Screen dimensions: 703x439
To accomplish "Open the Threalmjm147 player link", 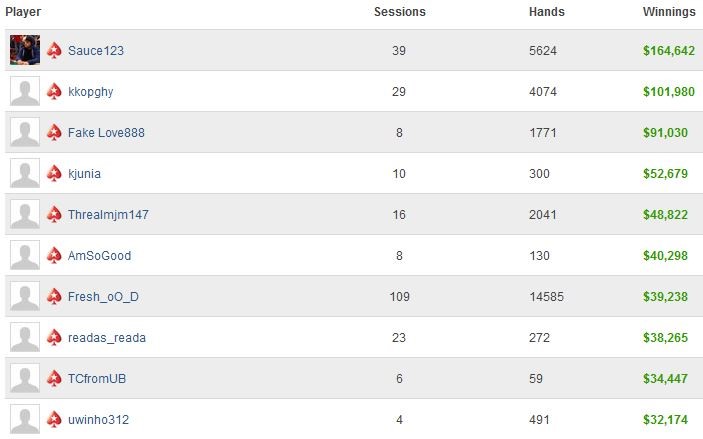I will coord(108,215).
